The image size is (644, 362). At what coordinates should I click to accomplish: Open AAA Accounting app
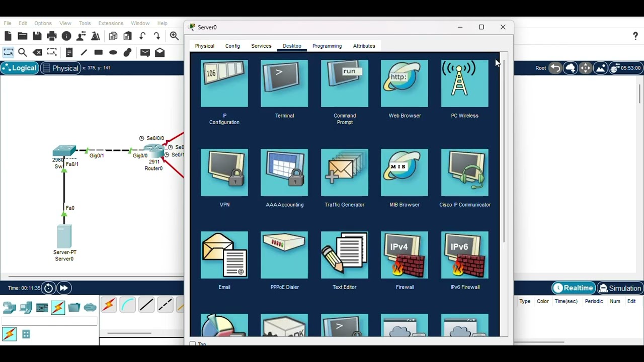coord(284,172)
